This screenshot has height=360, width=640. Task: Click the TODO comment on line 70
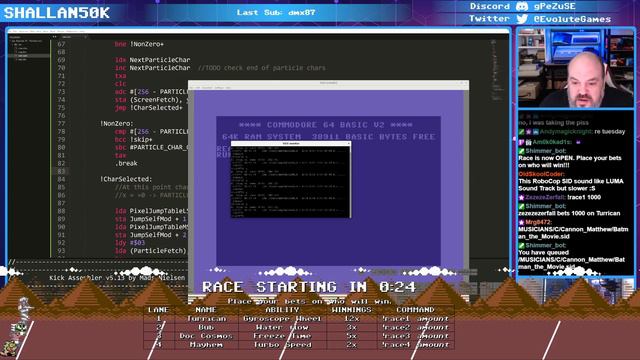click(x=262, y=68)
